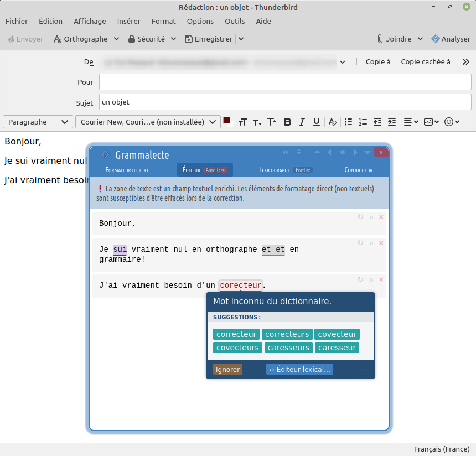This screenshot has width=476, height=456.
Task: Open the Éditeur lexical link
Action: click(x=299, y=370)
